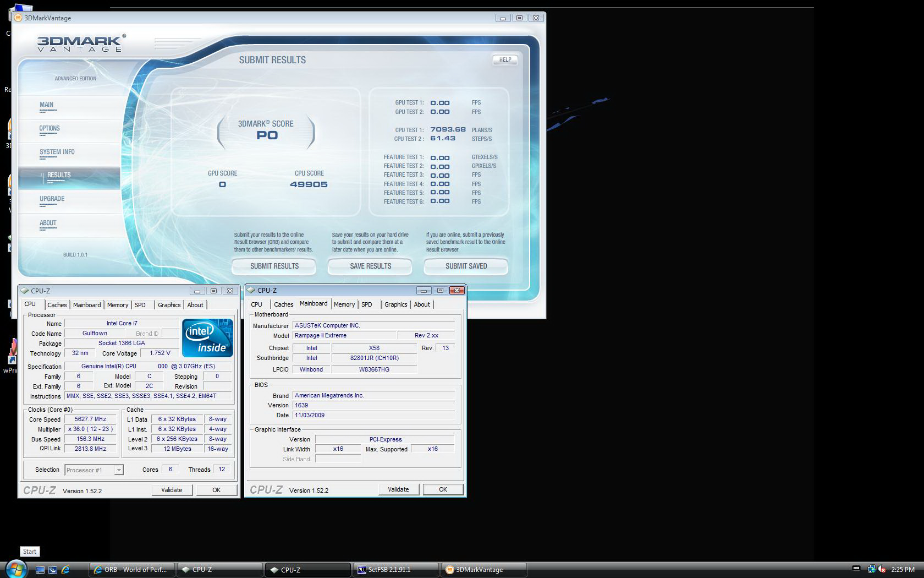Click the 3DMark Vantage logo
Image resolution: width=924 pixels, height=578 pixels.
[x=81, y=43]
